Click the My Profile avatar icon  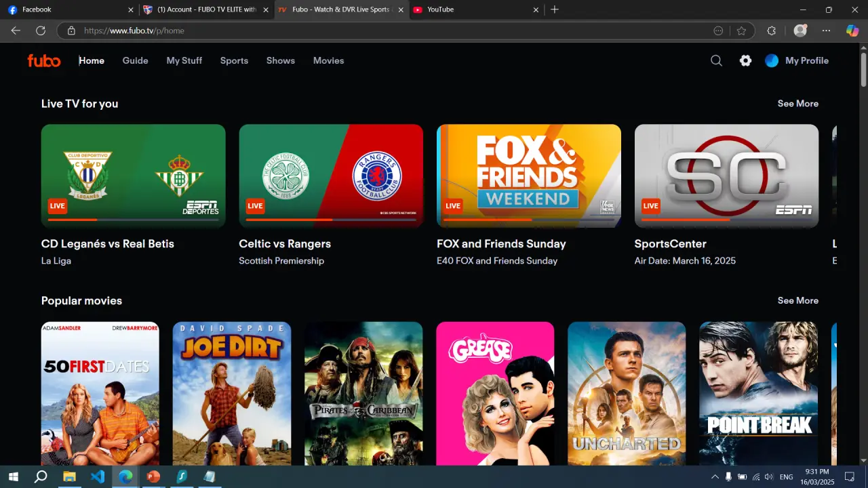pyautogui.click(x=772, y=61)
